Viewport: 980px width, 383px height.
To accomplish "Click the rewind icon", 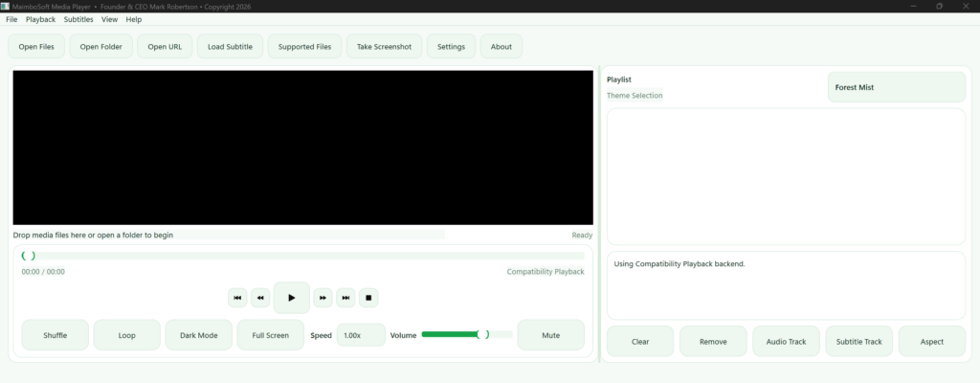I will [x=260, y=298].
